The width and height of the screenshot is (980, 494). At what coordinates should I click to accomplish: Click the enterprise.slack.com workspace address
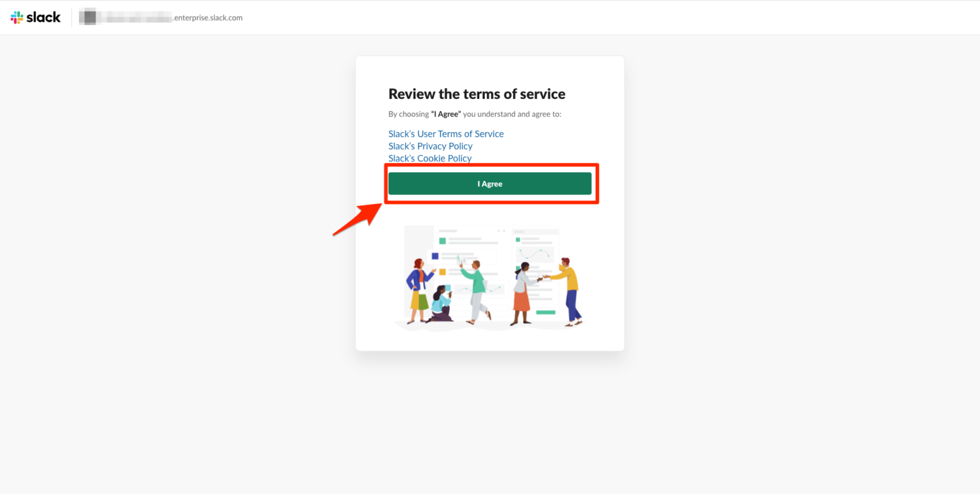click(x=207, y=18)
